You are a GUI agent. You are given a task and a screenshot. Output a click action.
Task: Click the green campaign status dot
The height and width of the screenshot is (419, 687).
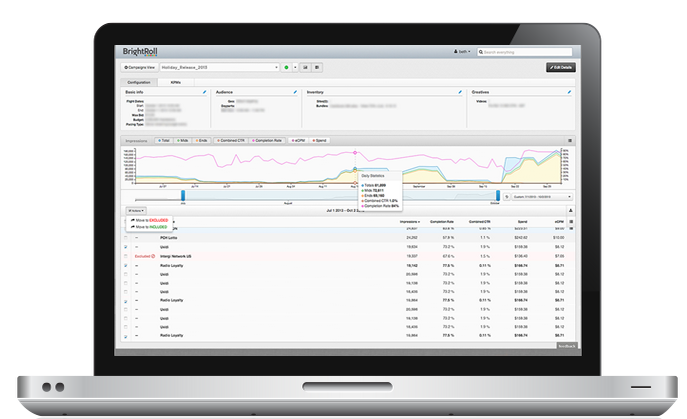[x=286, y=67]
